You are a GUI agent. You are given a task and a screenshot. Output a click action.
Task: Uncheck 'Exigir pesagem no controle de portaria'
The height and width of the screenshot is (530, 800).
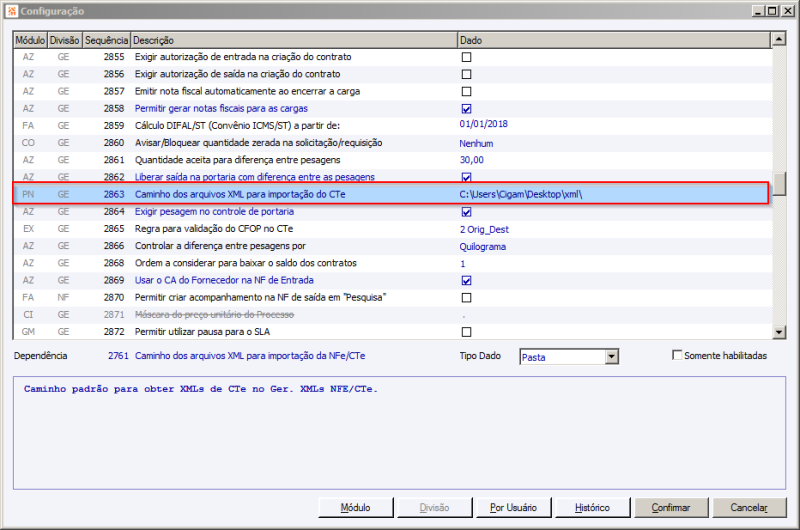(x=466, y=212)
